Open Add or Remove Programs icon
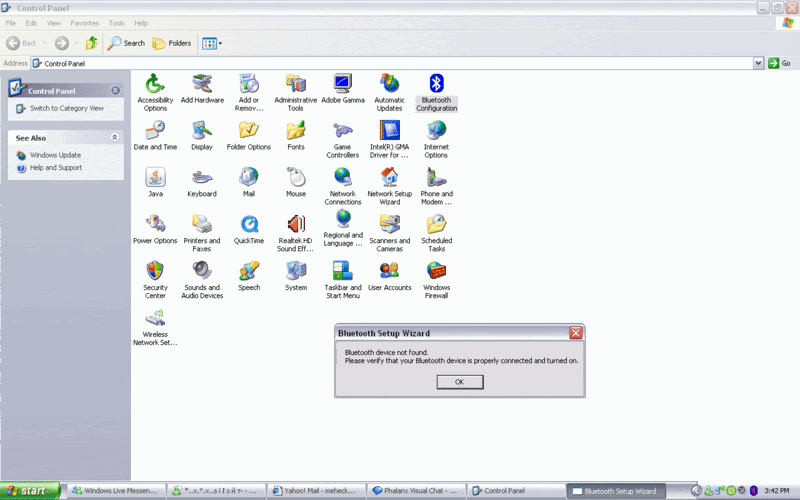 click(249, 92)
